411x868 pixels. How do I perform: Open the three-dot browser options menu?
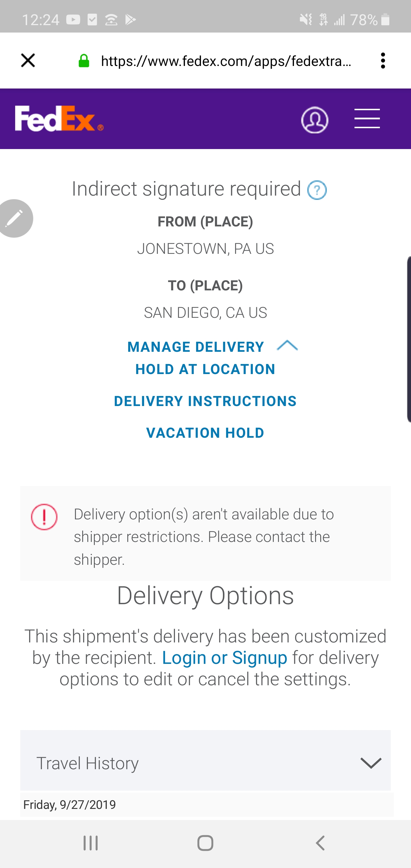pos(383,61)
